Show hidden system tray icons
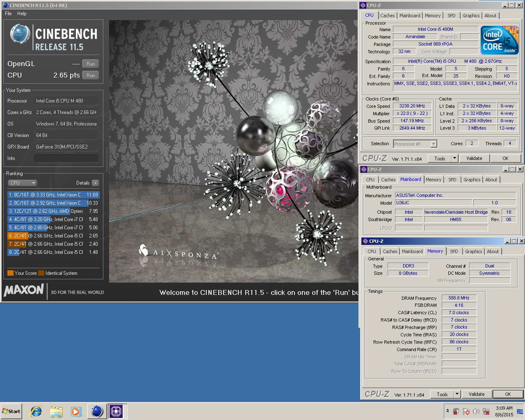Image resolution: width=525 pixels, height=420 pixels. pyautogui.click(x=447, y=411)
